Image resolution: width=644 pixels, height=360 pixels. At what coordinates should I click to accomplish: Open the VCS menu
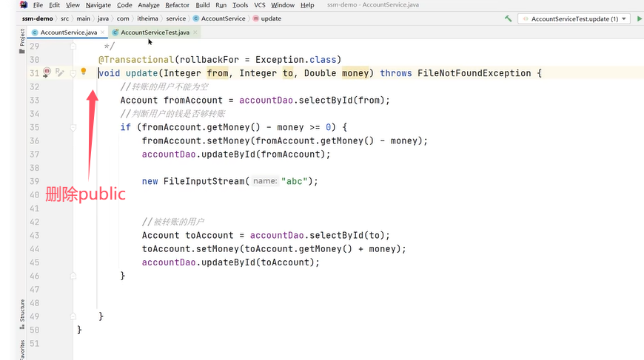(260, 5)
